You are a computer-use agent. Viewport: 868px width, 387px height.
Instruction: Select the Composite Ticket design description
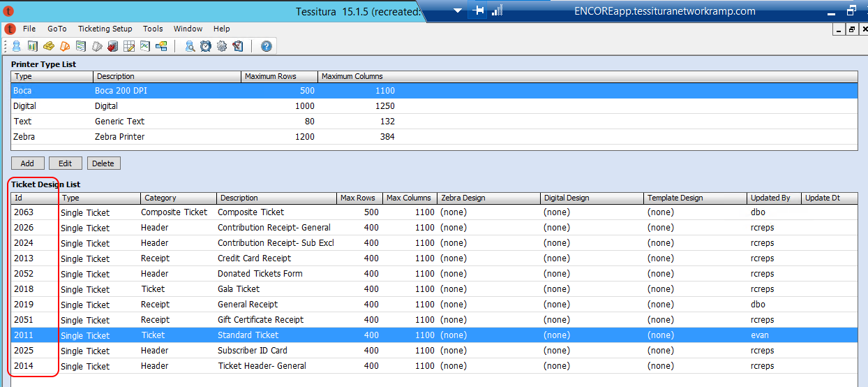250,212
